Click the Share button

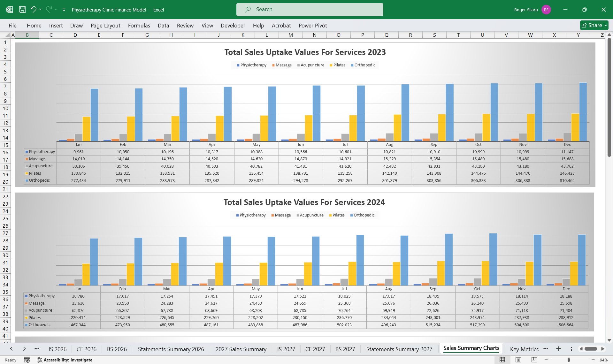tap(594, 25)
